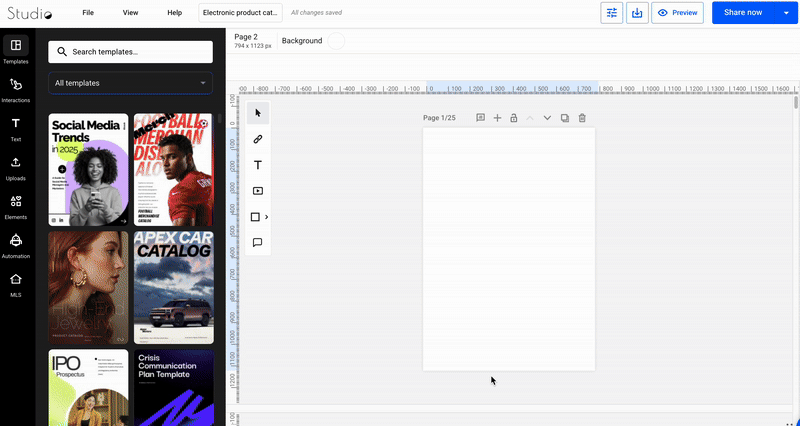
Task: Click the Page 1/25 label
Action: (x=439, y=118)
